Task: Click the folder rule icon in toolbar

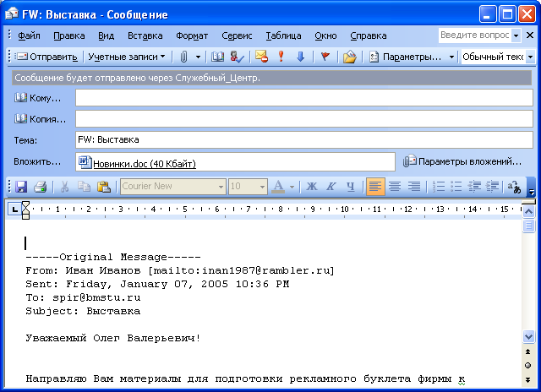Action: tap(349, 57)
